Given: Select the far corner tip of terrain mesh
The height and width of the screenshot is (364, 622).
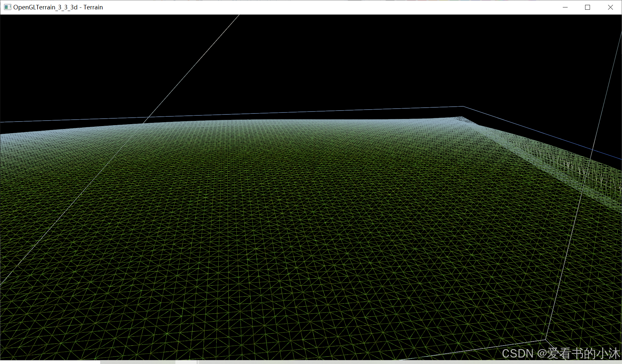Looking at the screenshot, I should (462, 117).
